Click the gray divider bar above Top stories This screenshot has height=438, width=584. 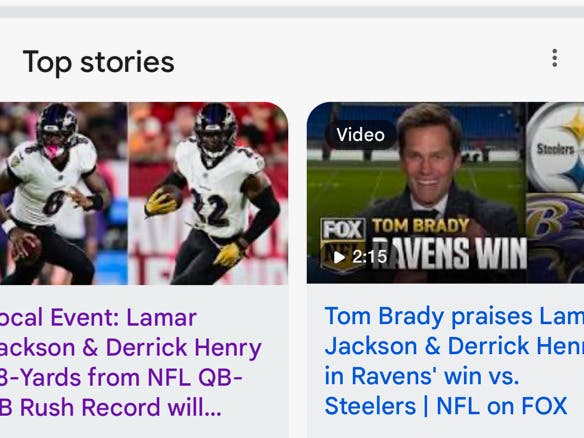click(x=292, y=12)
